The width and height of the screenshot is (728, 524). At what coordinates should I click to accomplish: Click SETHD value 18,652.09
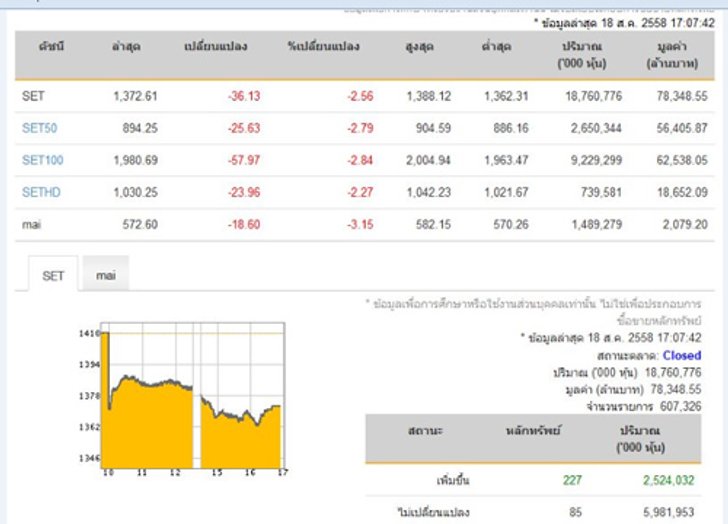pyautogui.click(x=682, y=192)
